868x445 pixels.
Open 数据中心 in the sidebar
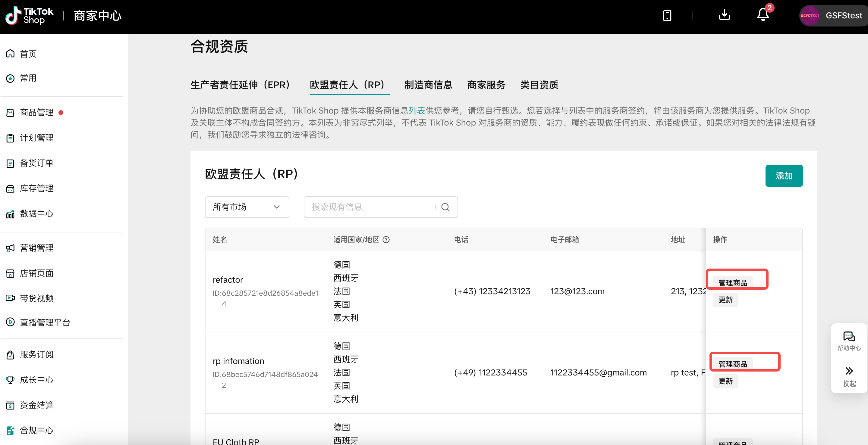click(36, 214)
